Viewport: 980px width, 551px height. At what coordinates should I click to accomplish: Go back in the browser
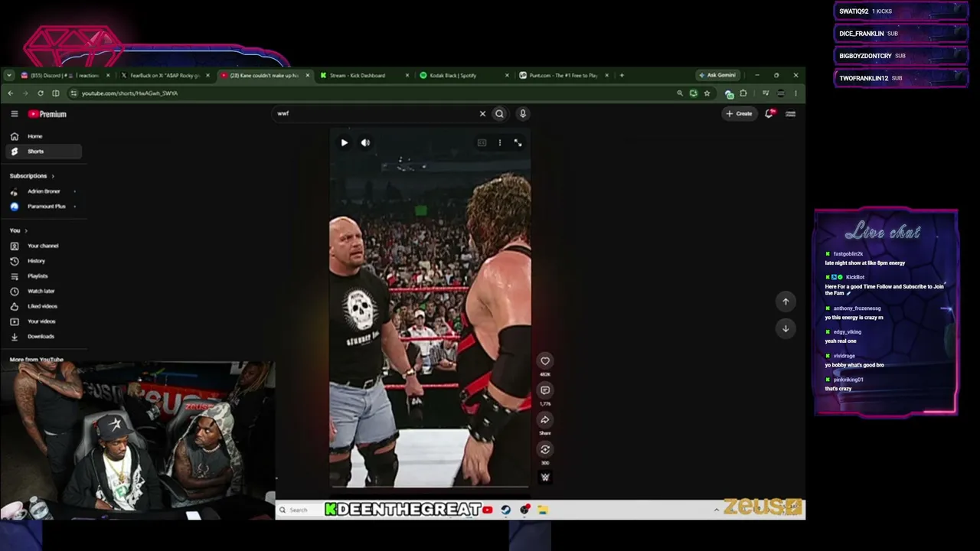pos(11,93)
